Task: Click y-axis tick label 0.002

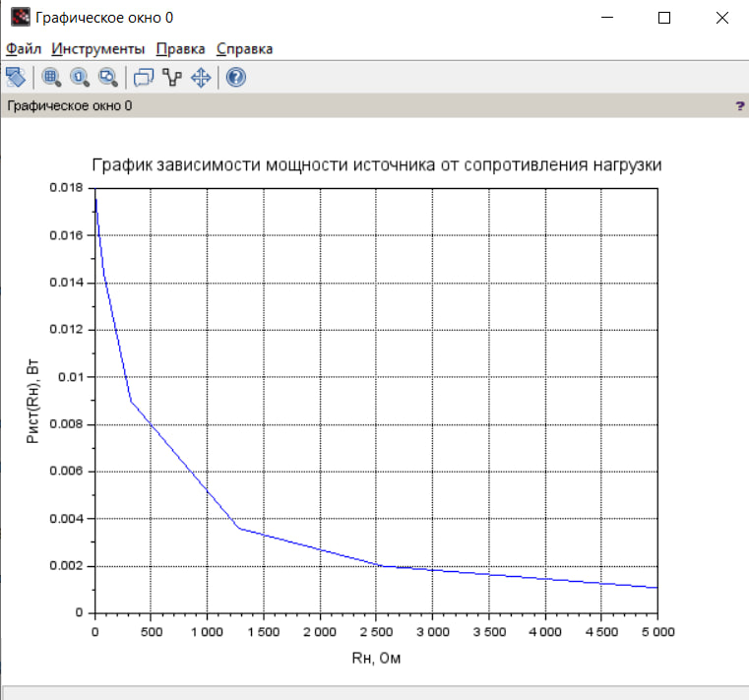Action: point(66,566)
